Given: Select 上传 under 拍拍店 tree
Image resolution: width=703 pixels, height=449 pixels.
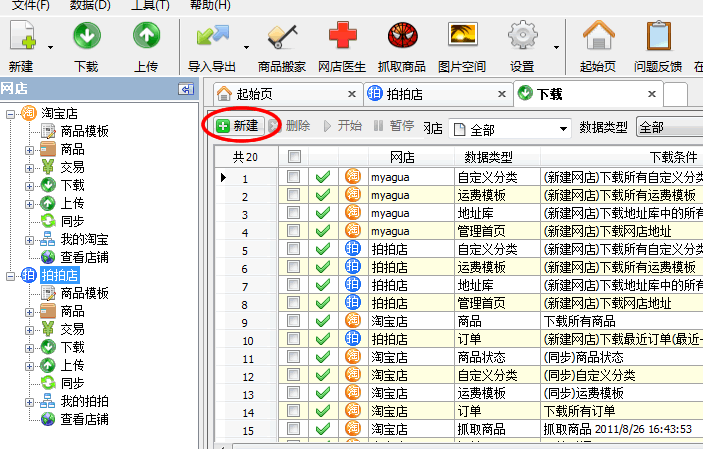Looking at the screenshot, I should point(72,365).
